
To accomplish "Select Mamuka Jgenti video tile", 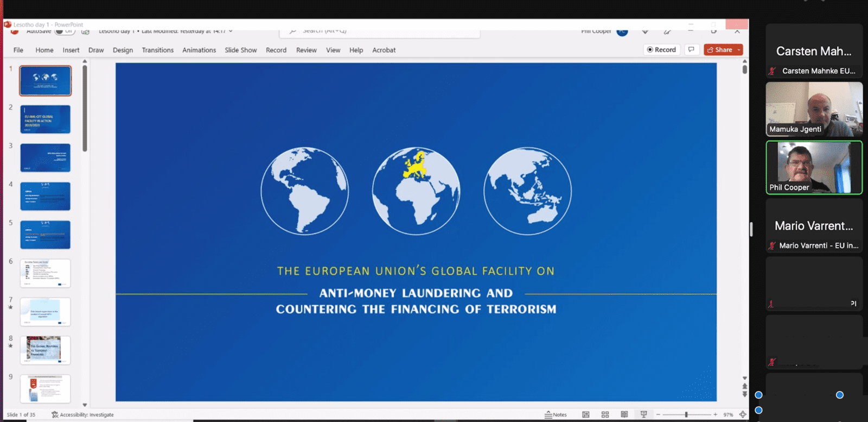I will pyautogui.click(x=814, y=109).
